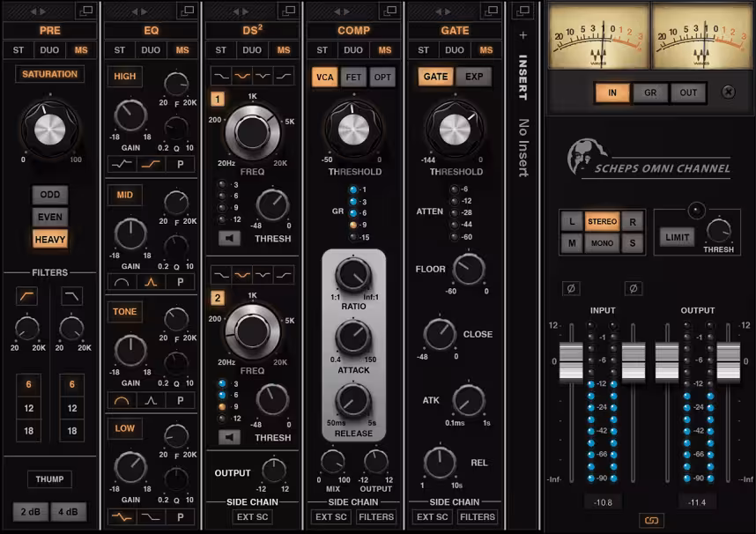Click the -10.8 value readout below the input meter

coord(604,500)
